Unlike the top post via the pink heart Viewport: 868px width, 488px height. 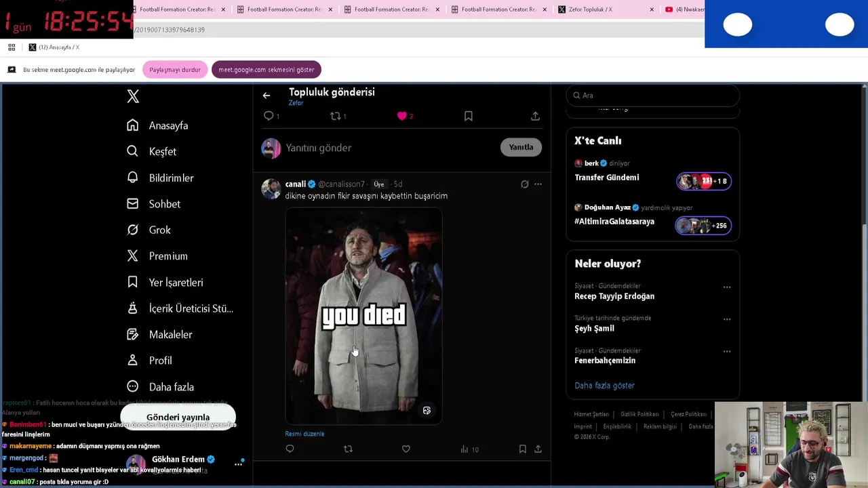coord(402,116)
